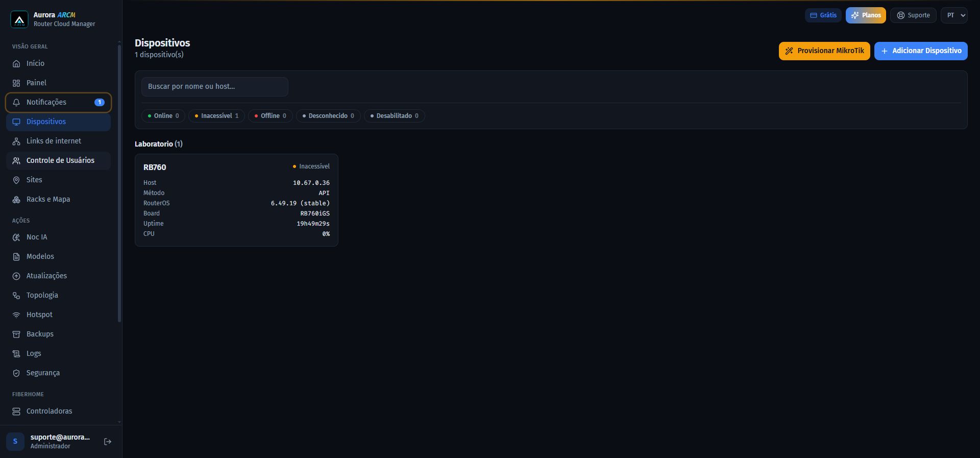Click the Racks e Mapa icon
Image resolution: width=980 pixels, height=458 pixels.
tap(16, 200)
